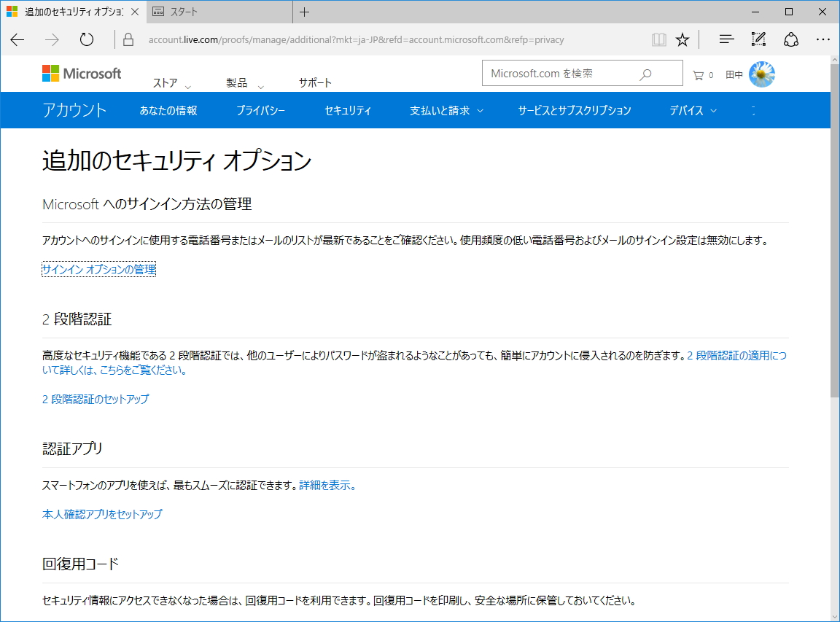Screen dimensions: 840x622
Task: Open the More actions menu
Action: 824,39
